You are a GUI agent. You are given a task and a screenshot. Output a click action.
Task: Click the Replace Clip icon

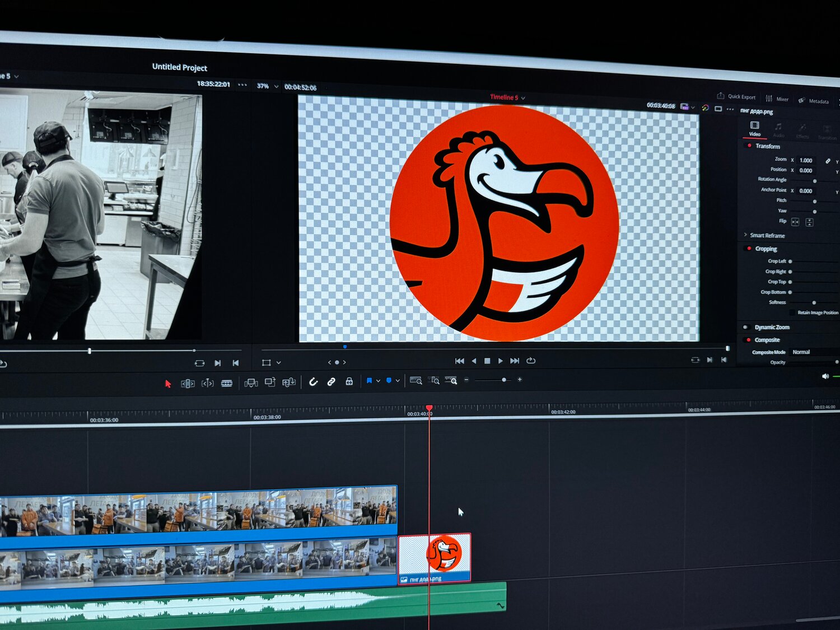pyautogui.click(x=289, y=382)
